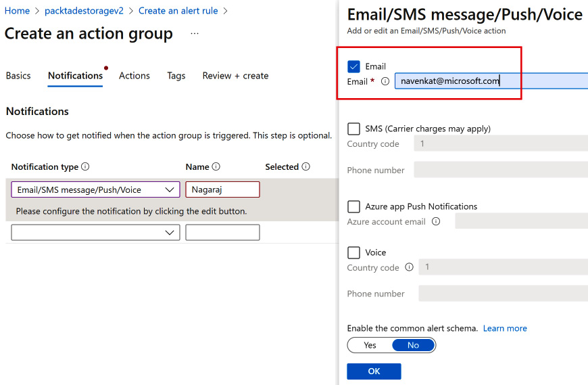Open the Actions tab
The image size is (588, 385).
134,76
